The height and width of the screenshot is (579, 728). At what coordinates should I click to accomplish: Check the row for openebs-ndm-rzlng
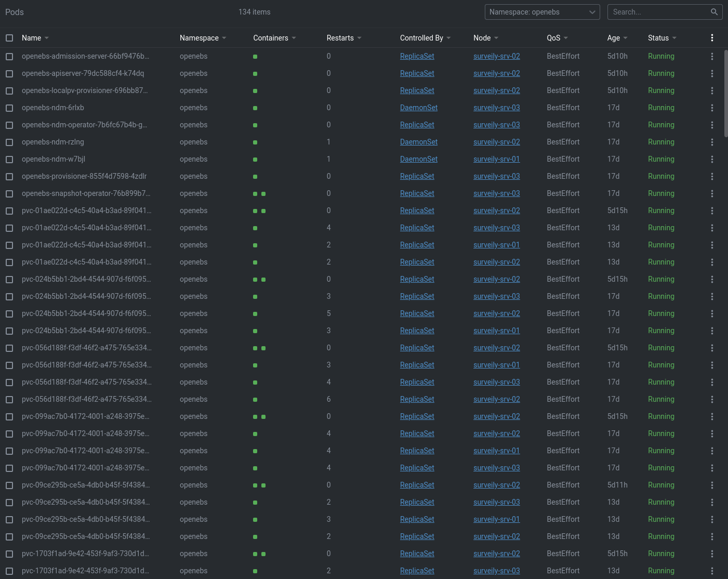coord(9,142)
